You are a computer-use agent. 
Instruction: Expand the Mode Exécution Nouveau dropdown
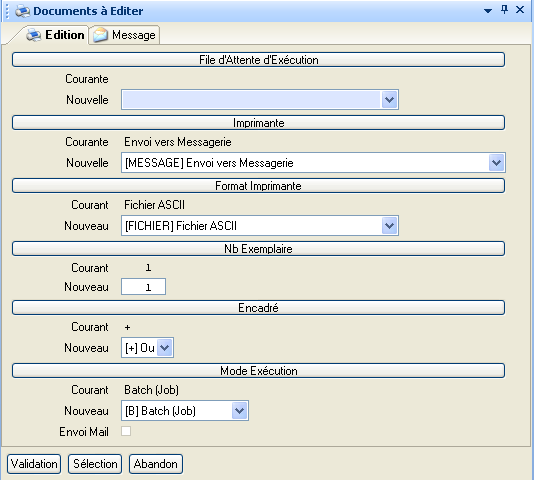[x=239, y=411]
